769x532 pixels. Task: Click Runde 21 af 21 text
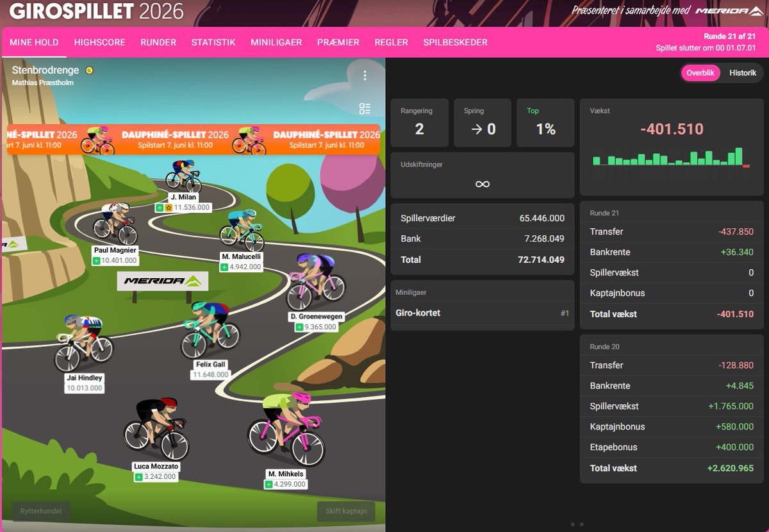click(x=730, y=37)
